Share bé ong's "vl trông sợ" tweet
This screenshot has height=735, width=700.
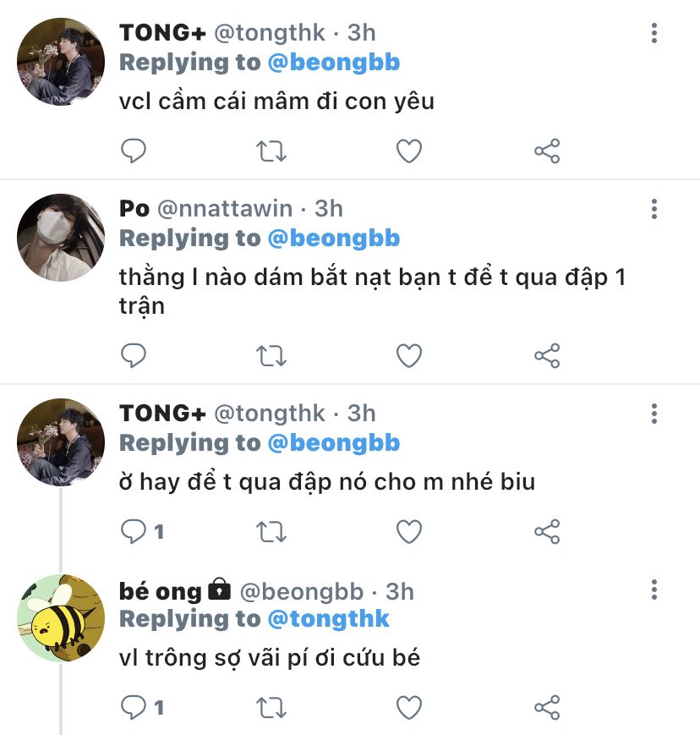click(x=547, y=707)
